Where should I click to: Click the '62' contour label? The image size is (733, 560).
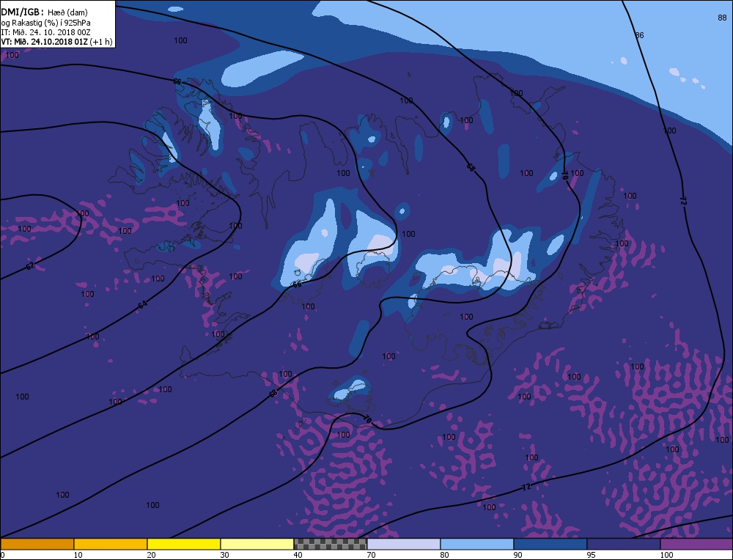30,266
